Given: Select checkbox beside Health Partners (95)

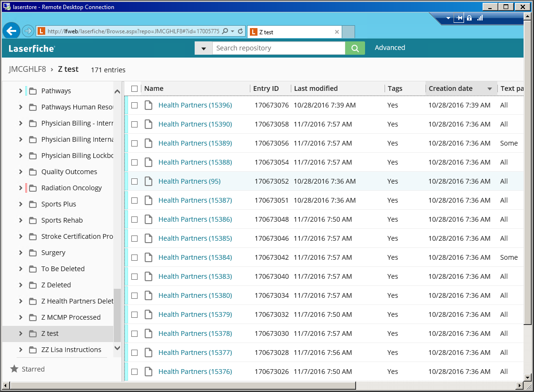Looking at the screenshot, I should tap(135, 181).
